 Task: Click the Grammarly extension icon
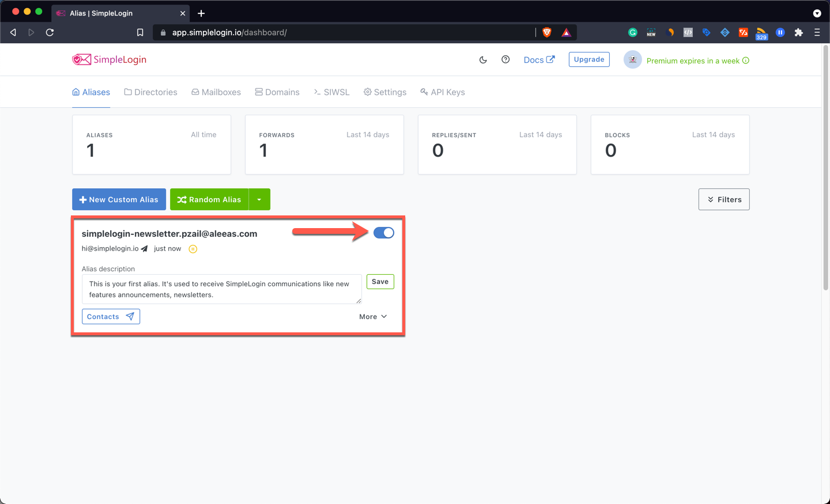pyautogui.click(x=633, y=32)
